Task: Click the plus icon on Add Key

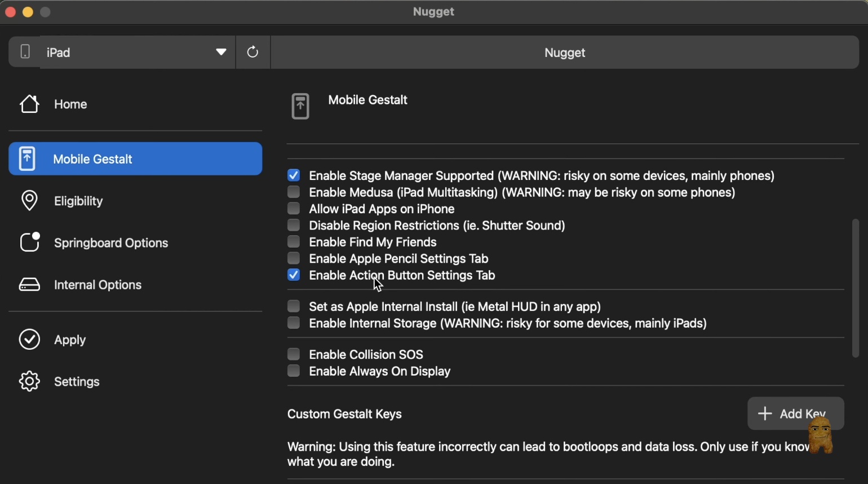Action: [x=765, y=413]
